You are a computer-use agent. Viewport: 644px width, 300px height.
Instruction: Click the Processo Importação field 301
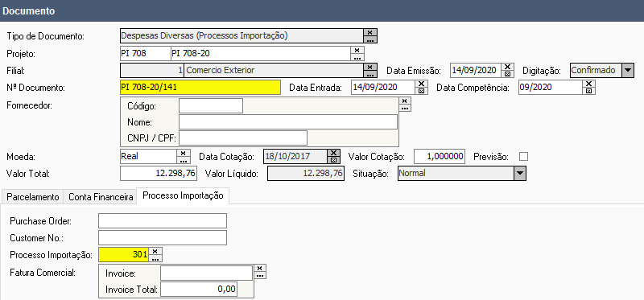coord(123,255)
